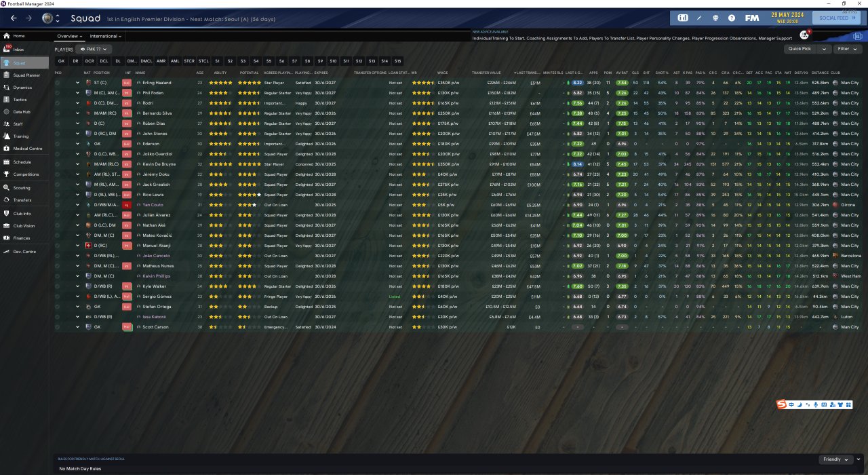868x475 pixels.
Task: Toggle pick checkbox for Bernardo Silva
Action: click(x=58, y=113)
